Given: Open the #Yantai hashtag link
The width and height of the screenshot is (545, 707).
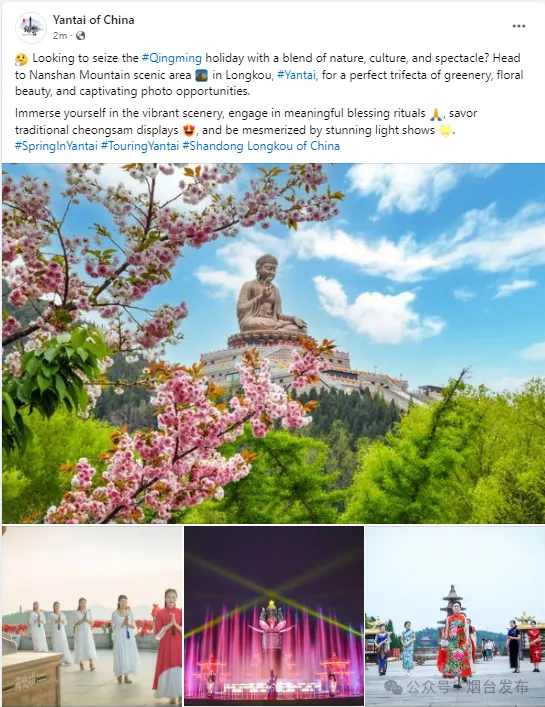Looking at the screenshot, I should pyautogui.click(x=297, y=75).
